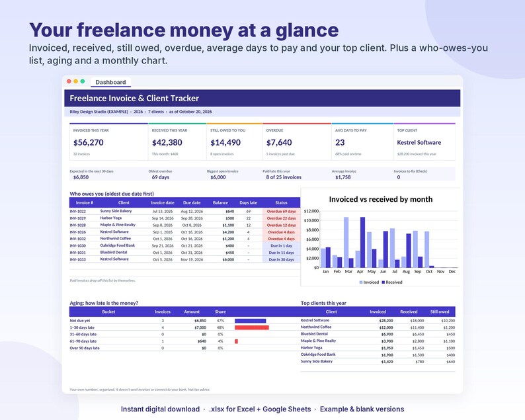Viewport: 525px width, 420px height.
Task: Click the $14,490 still owed value
Action: pyautogui.click(x=225, y=143)
